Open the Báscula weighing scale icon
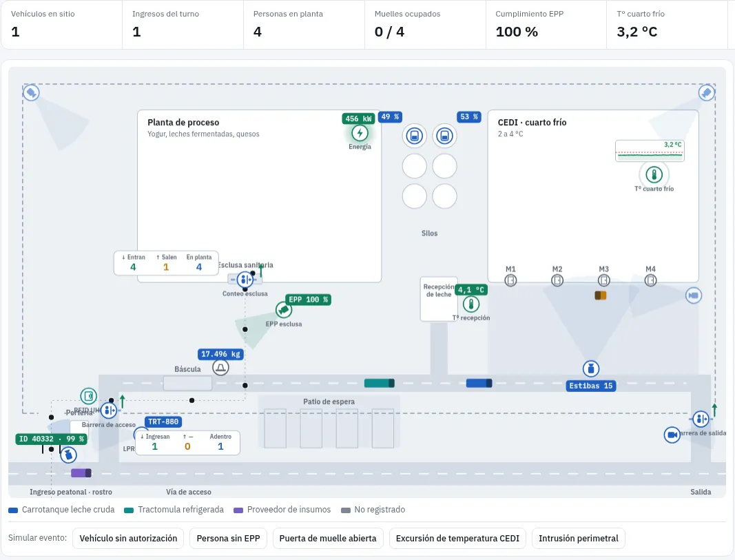This screenshot has height=560, width=735. 221,367
